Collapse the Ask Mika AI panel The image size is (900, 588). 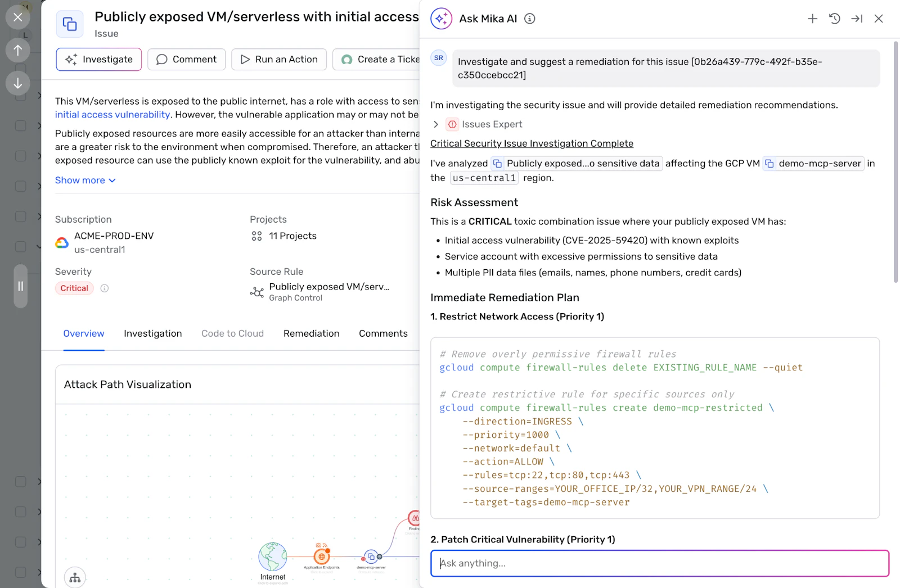point(857,19)
